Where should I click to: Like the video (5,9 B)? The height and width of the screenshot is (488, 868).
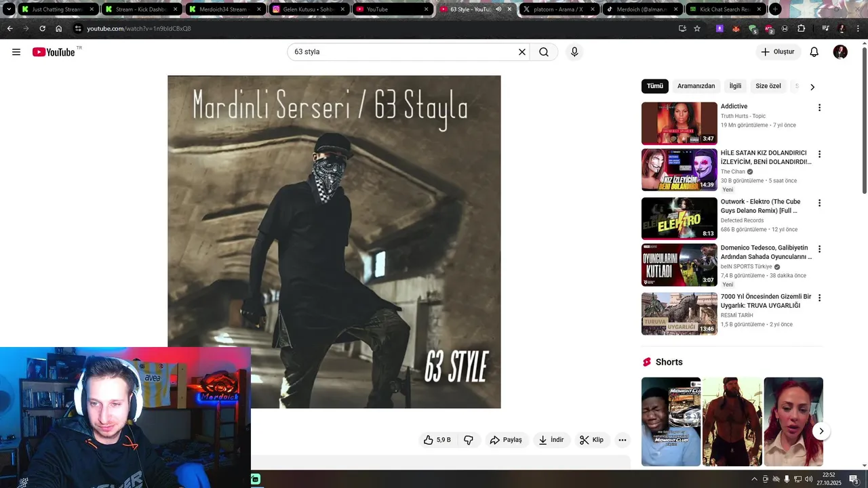click(x=437, y=440)
